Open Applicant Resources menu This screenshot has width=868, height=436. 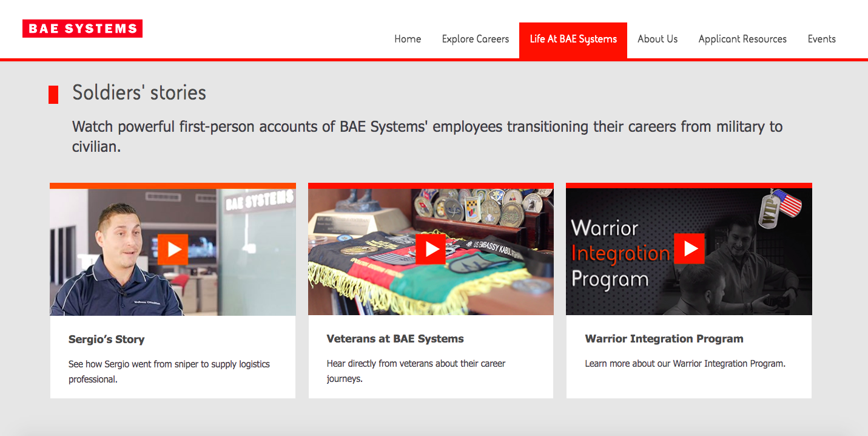742,39
